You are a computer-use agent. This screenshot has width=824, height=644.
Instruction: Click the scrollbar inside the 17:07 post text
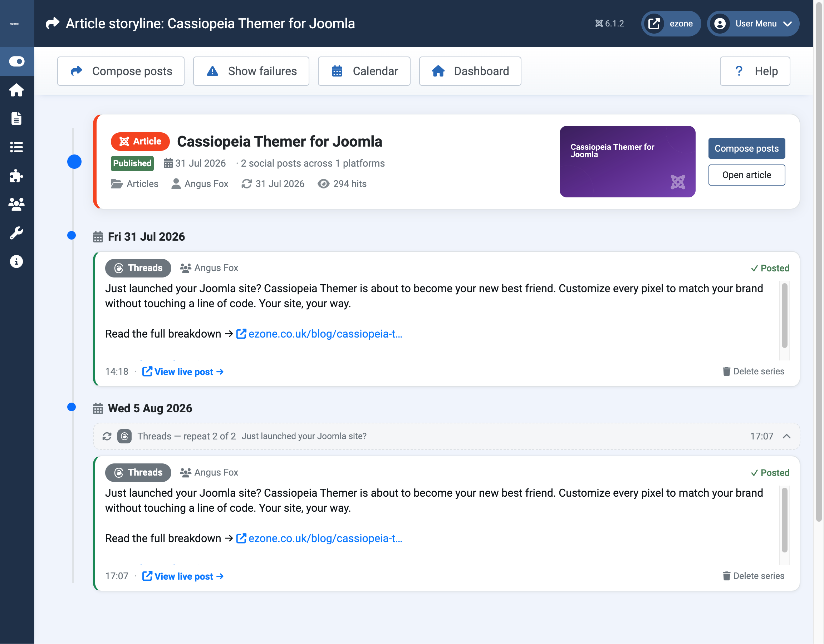tap(784, 521)
